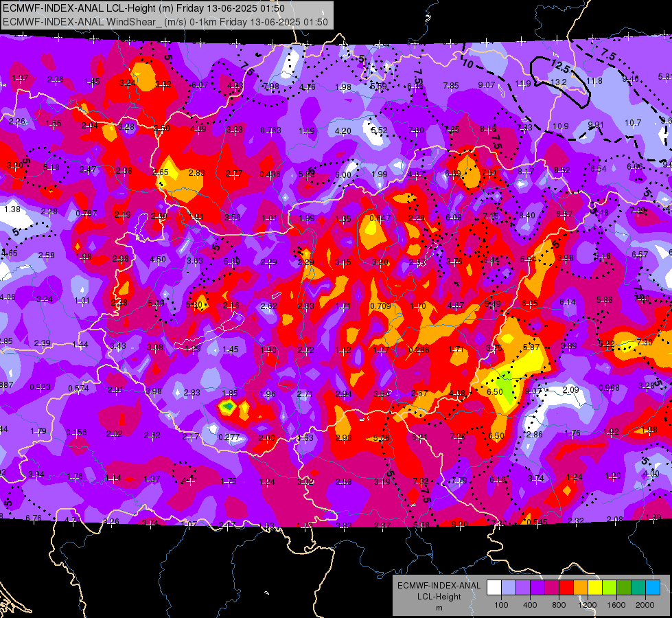Select the red legend color swatch
Image resolution: width=672 pixels, height=618 pixels.
tap(566, 588)
